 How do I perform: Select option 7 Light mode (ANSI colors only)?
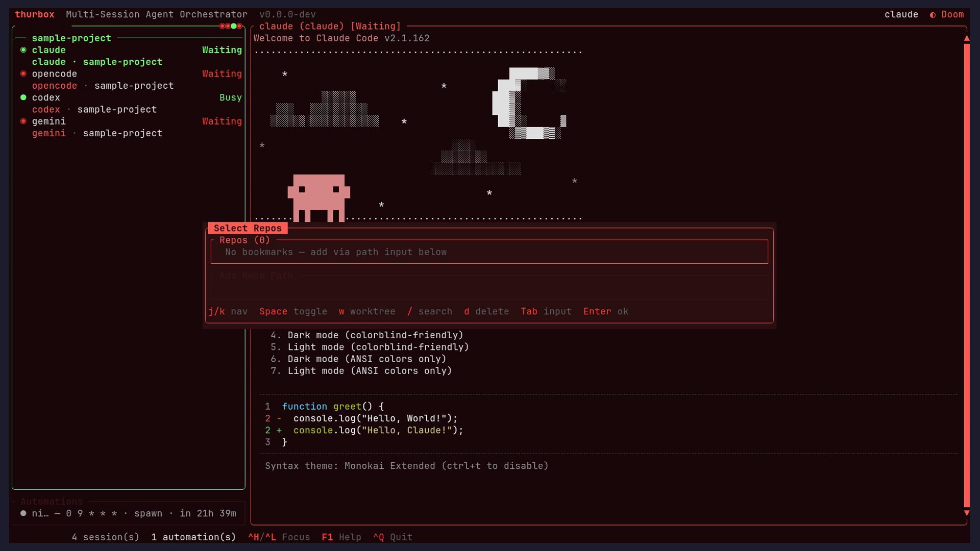(x=361, y=371)
